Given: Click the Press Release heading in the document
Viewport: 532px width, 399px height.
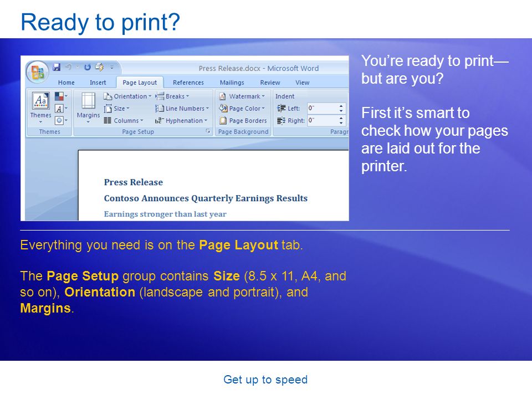Looking at the screenshot, I should click(x=134, y=182).
